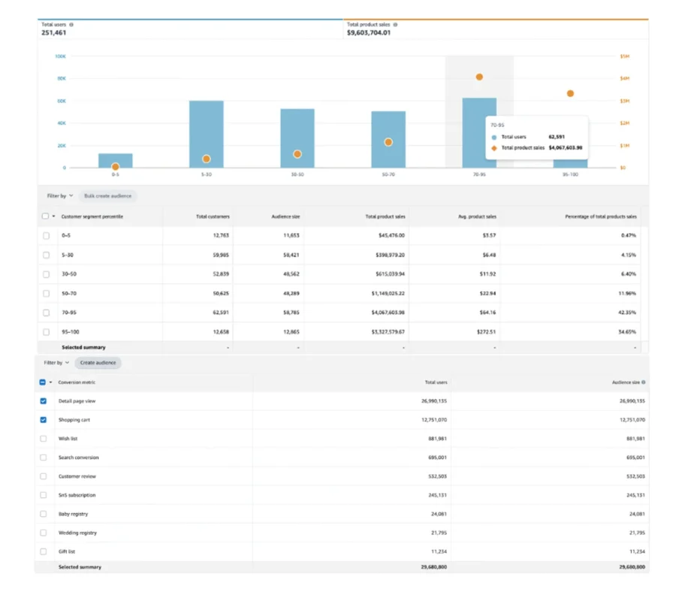
Task: Click orange sales dot for 5-30 segment
Action: pos(207,159)
